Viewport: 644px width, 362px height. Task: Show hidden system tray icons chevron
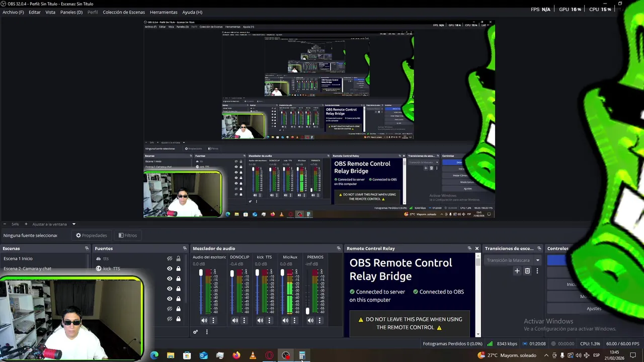546,355
